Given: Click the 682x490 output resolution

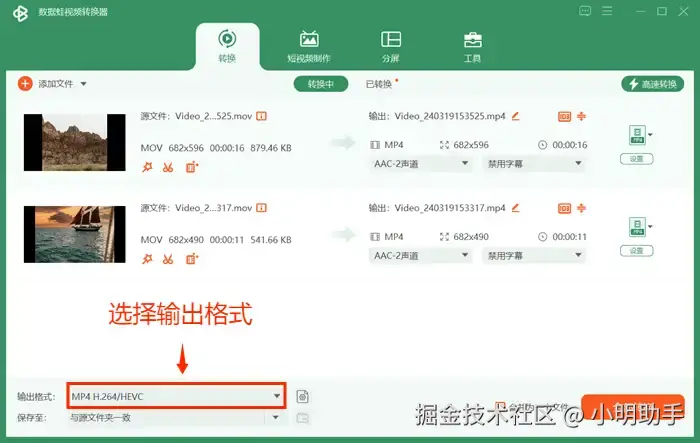Looking at the screenshot, I should 471,236.
